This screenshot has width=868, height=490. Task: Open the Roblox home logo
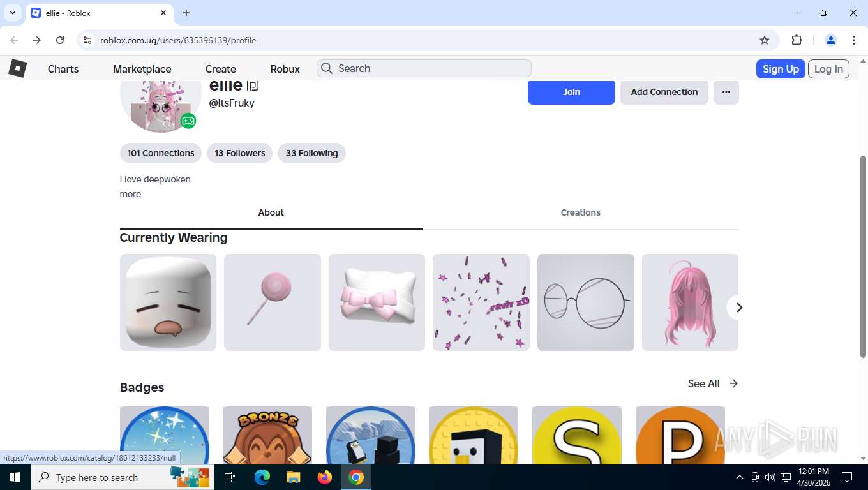(x=17, y=68)
